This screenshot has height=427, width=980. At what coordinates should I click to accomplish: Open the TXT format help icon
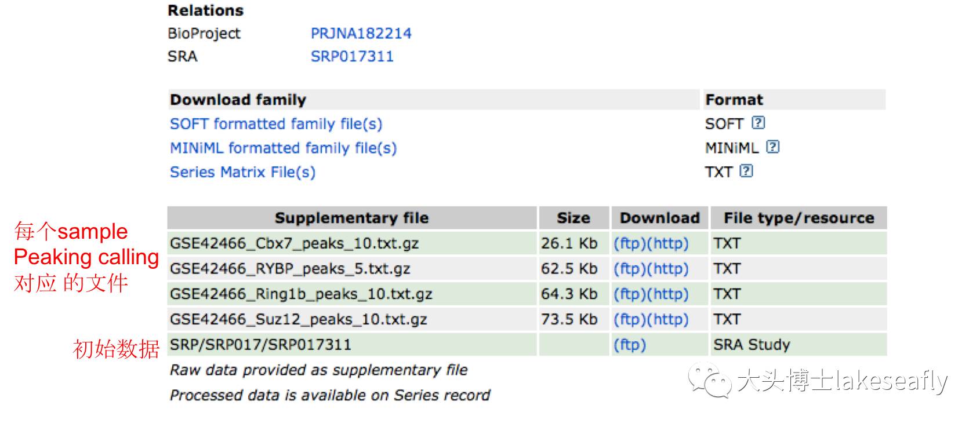pyautogui.click(x=747, y=171)
